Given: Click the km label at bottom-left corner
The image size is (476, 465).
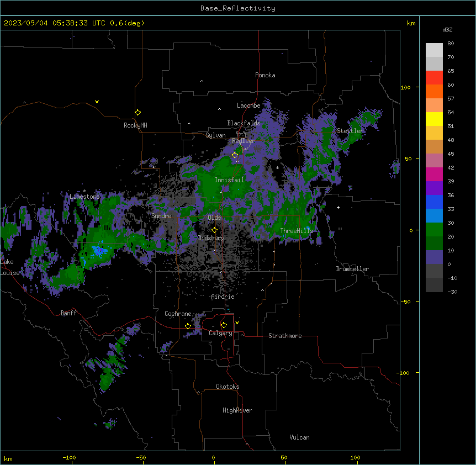Looking at the screenshot, I should (8, 459).
